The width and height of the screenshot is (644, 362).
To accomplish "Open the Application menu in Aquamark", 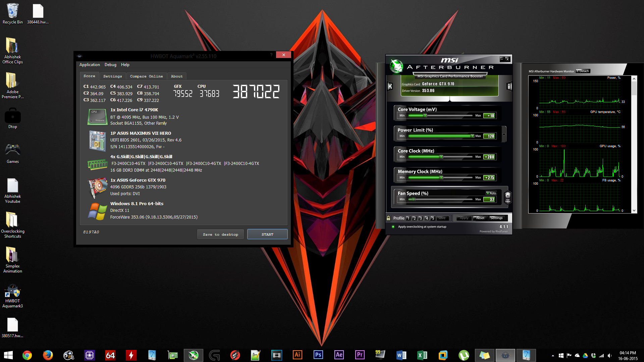I will point(90,65).
